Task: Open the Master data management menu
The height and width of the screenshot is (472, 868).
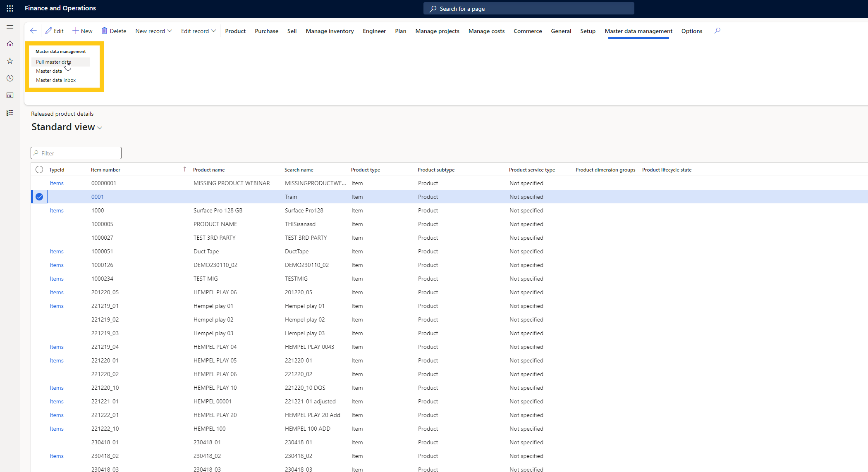Action: click(x=638, y=31)
